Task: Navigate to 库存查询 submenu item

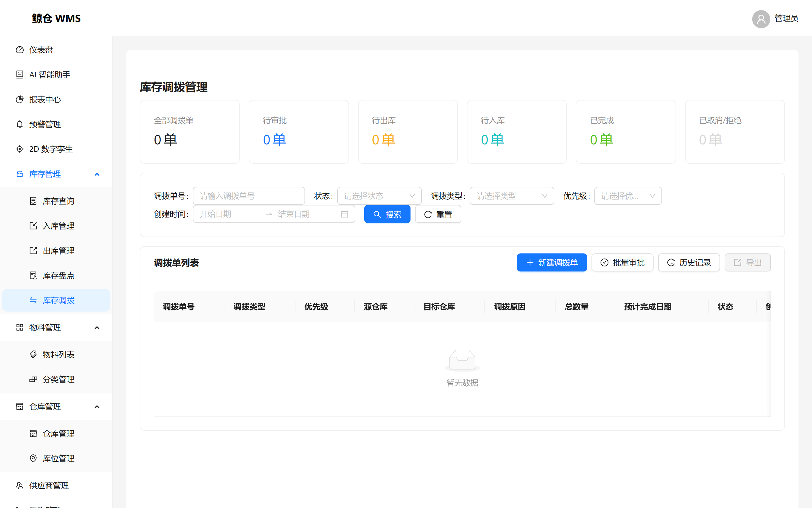Action: coord(56,201)
